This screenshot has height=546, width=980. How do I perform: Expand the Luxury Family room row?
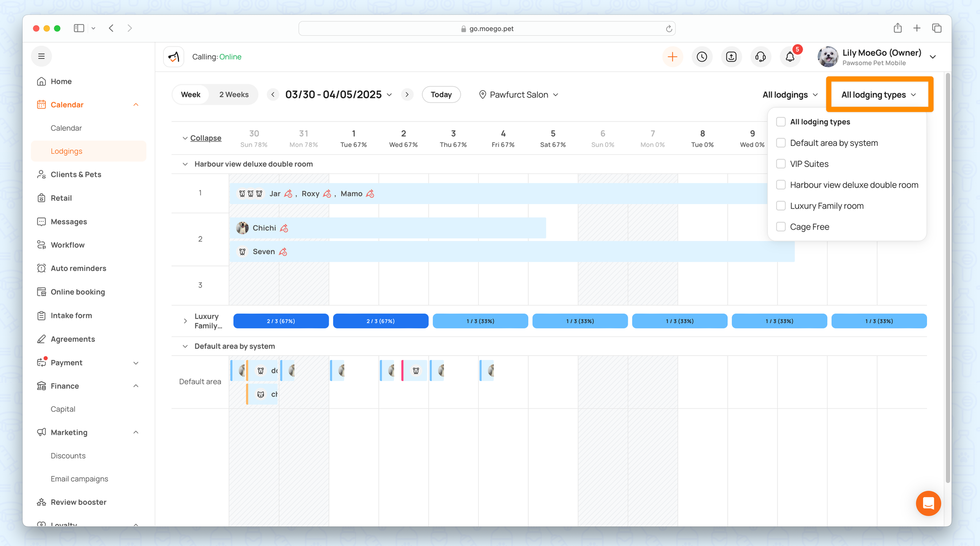pos(185,321)
